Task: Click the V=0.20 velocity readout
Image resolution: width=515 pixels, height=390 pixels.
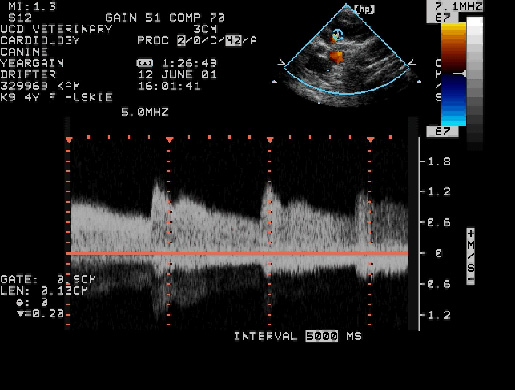Action: [40, 314]
